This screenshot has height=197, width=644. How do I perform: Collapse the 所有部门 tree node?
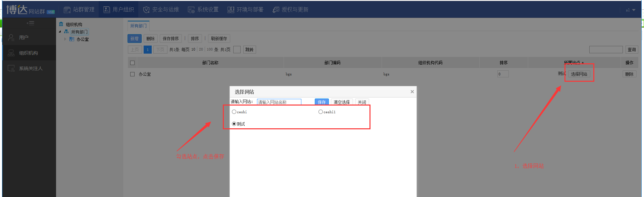(60, 32)
